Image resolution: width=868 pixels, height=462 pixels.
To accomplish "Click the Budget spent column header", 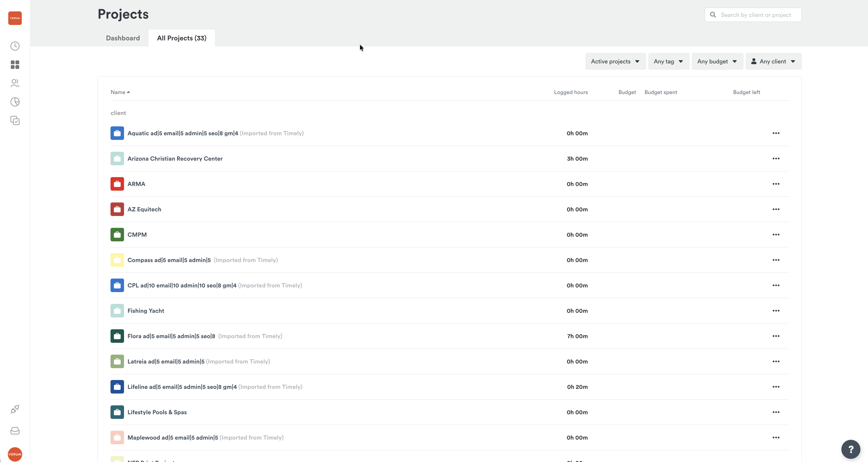I will click(x=661, y=92).
